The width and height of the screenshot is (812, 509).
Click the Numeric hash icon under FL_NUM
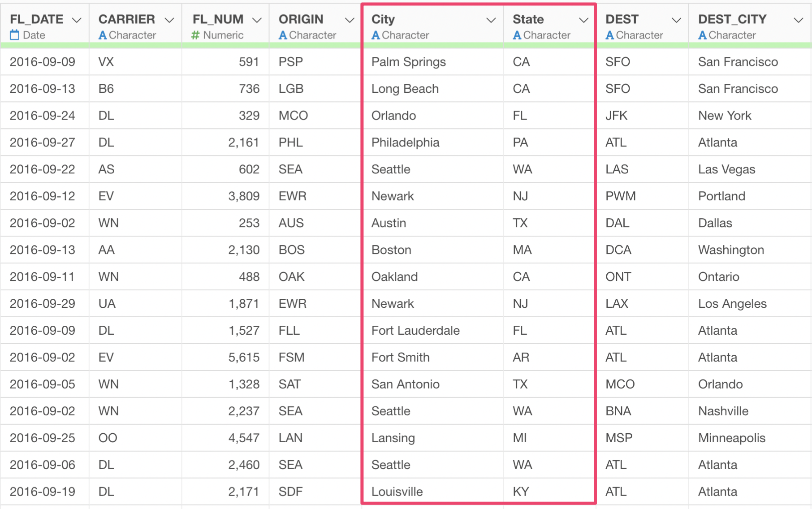point(195,35)
